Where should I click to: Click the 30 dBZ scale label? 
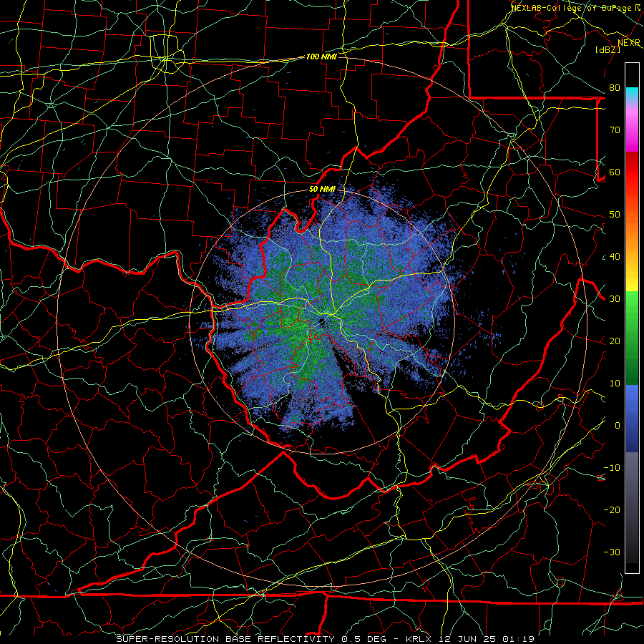tap(615, 299)
